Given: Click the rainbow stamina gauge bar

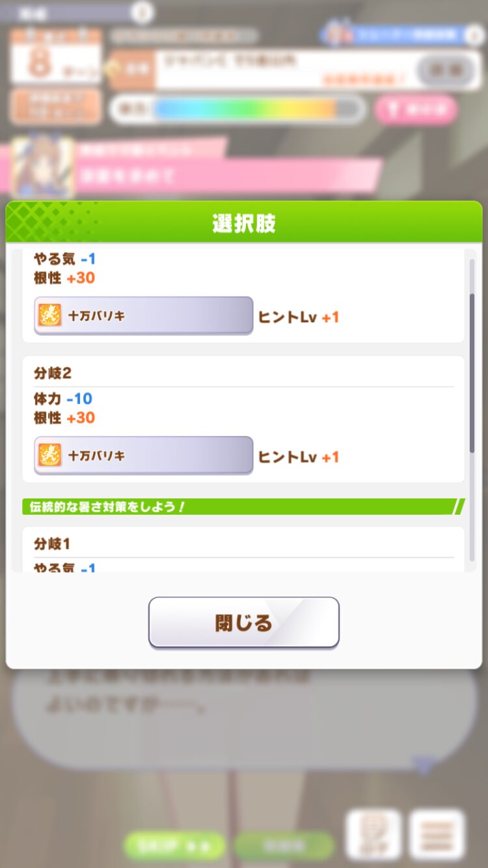Looking at the screenshot, I should click(244, 109).
